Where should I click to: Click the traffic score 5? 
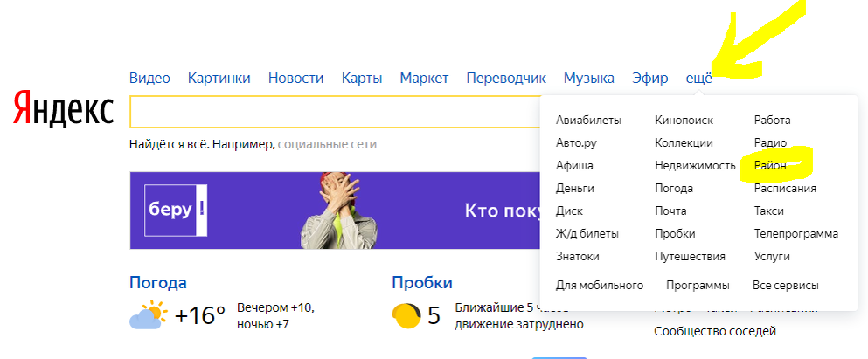434,316
